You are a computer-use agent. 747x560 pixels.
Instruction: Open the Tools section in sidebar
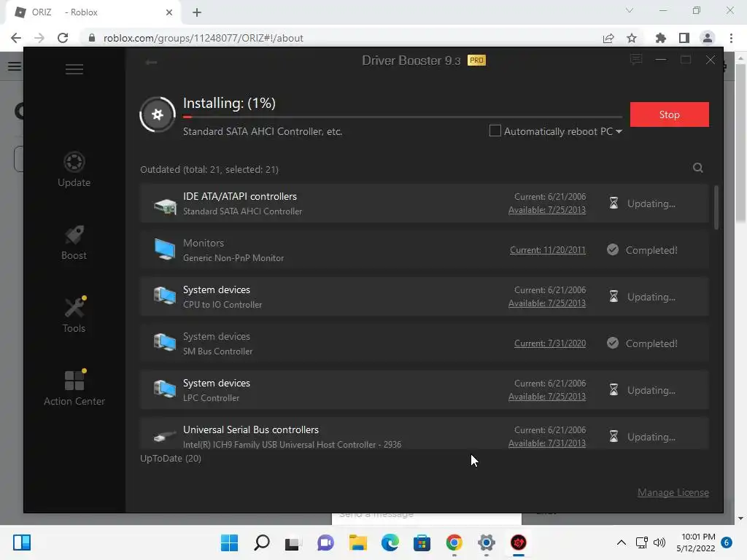74,315
